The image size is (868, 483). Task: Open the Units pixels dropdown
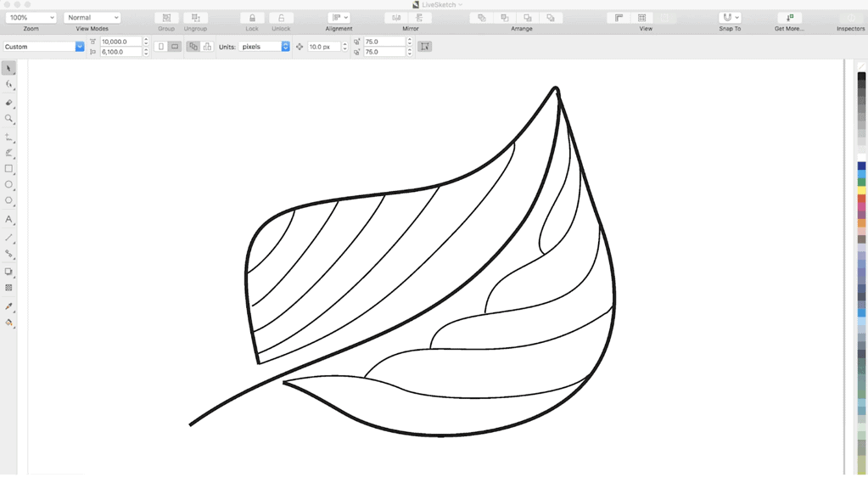coord(264,47)
